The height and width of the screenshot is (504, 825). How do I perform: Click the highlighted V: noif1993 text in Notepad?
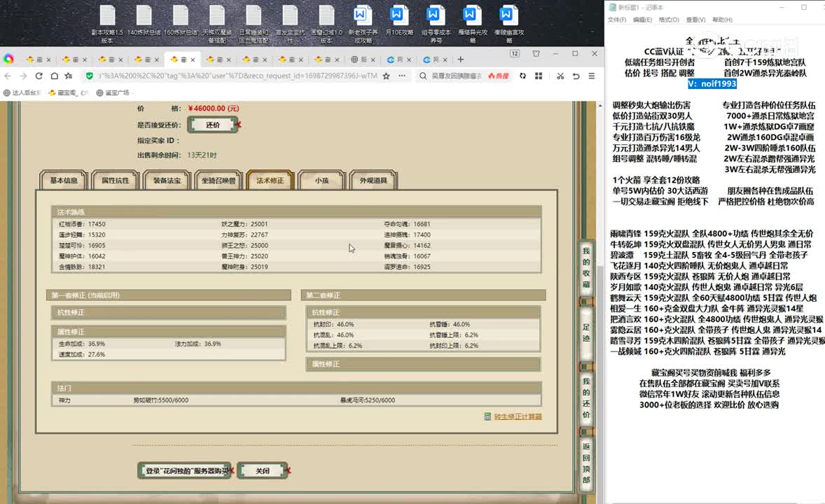pyautogui.click(x=712, y=83)
